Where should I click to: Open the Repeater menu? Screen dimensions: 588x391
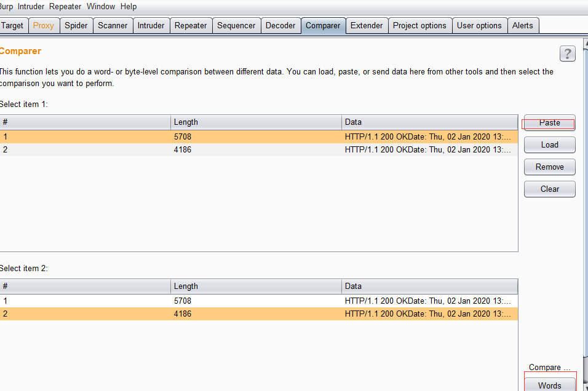pos(65,6)
